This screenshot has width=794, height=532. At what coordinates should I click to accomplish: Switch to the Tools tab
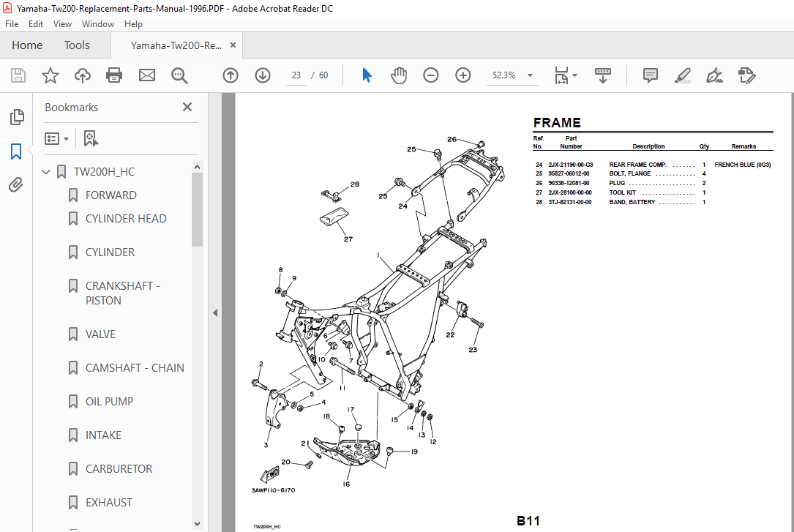point(77,45)
